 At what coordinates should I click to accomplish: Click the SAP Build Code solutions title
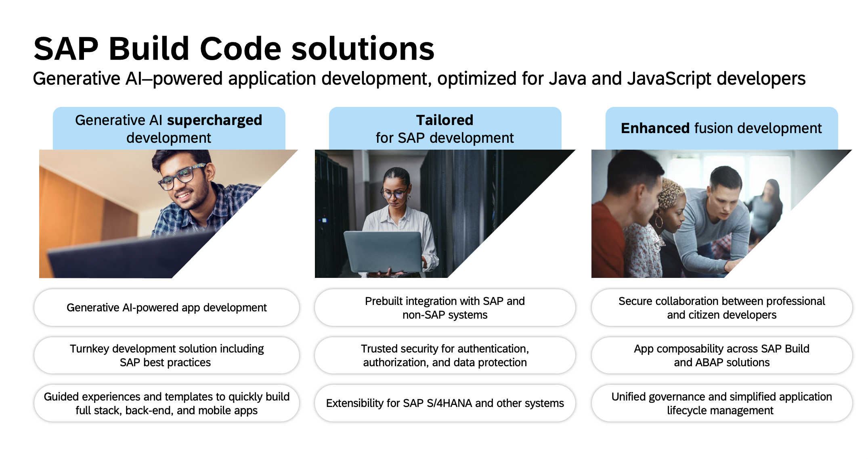pos(233,49)
